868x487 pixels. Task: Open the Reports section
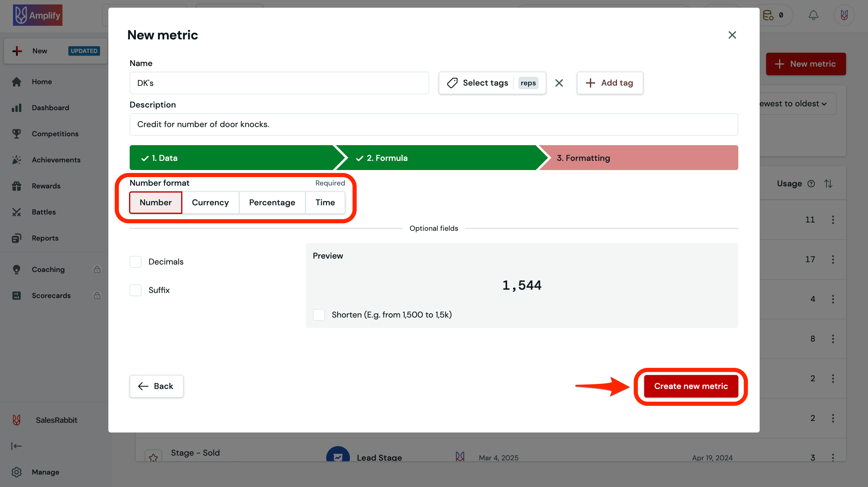(45, 238)
